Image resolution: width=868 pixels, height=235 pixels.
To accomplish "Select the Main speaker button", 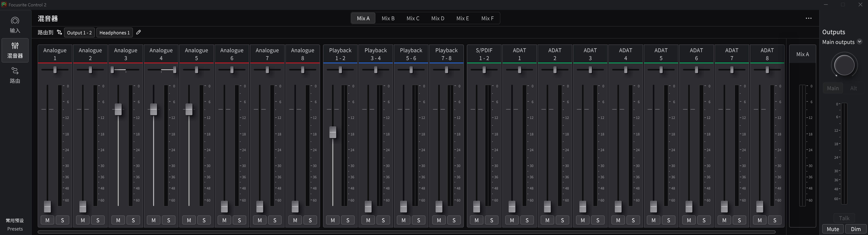I will pos(833,88).
